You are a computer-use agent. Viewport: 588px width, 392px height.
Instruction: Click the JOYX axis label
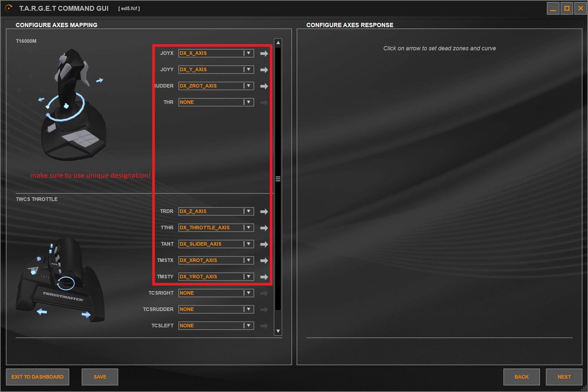point(167,53)
